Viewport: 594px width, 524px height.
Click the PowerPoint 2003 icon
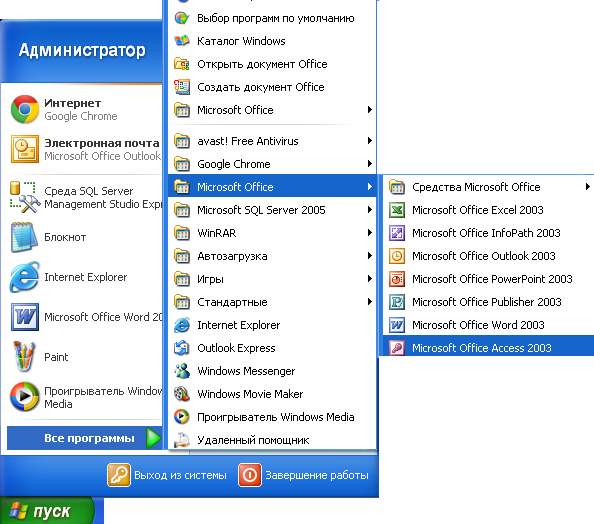397,279
